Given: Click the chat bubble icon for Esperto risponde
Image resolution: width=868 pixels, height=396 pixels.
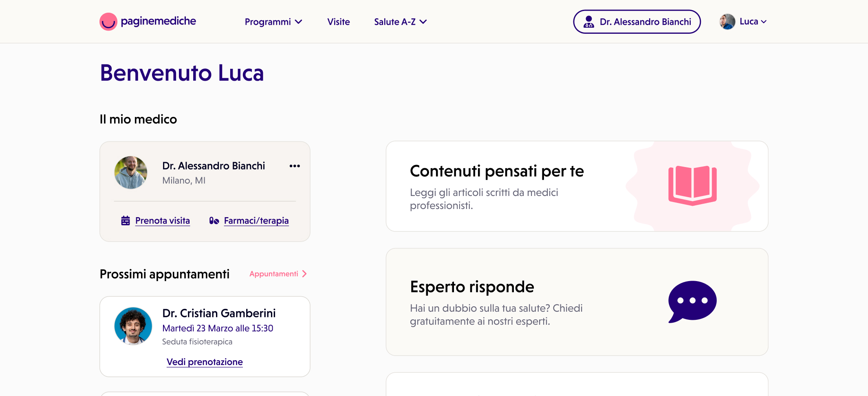Looking at the screenshot, I should [692, 301].
